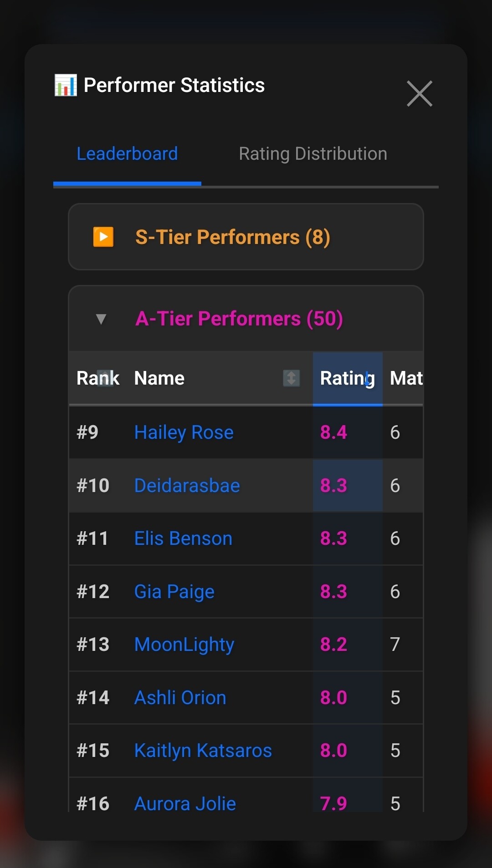Click the sort icon in the Name column
The height and width of the screenshot is (868, 492).
(291, 378)
